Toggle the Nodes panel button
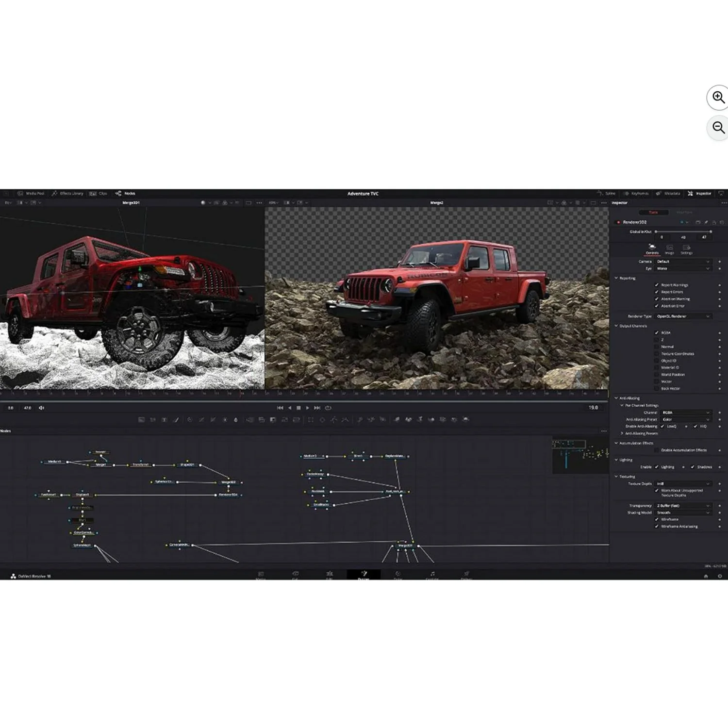 125,193
